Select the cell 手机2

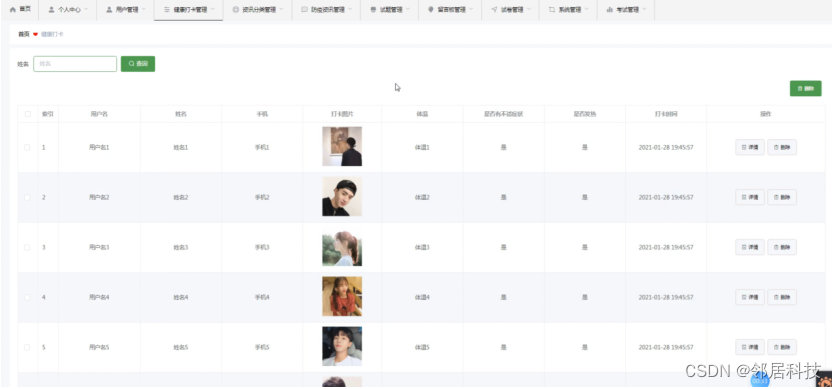tap(262, 197)
